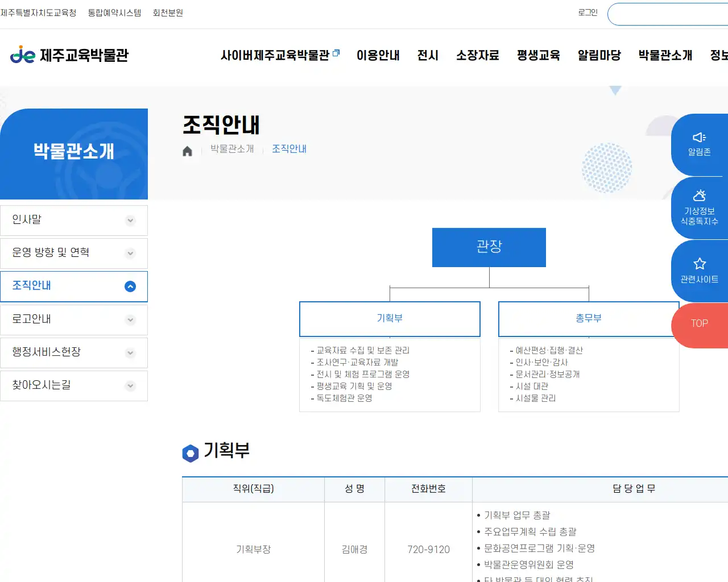Screen dimensions: 728x582
Task: Click 박물관소개 breadcrumb link
Action: (232, 149)
